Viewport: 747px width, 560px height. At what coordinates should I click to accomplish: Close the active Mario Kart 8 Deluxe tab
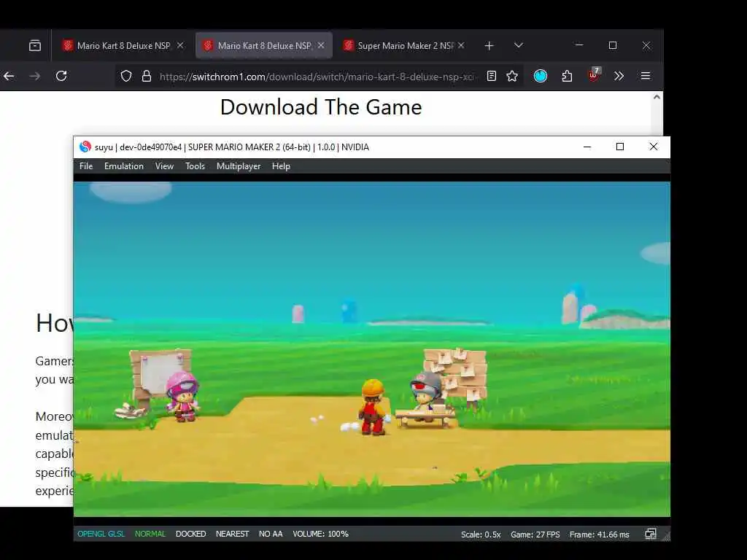pos(321,45)
